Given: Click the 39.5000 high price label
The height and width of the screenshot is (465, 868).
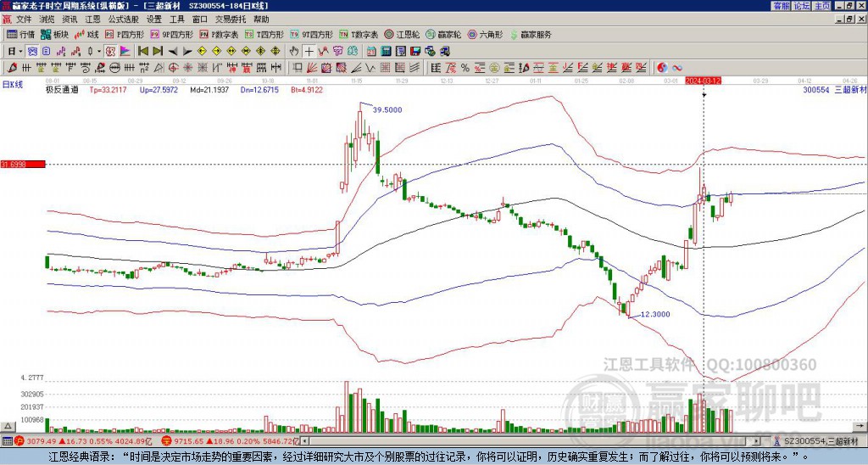Looking at the screenshot, I should point(387,109).
